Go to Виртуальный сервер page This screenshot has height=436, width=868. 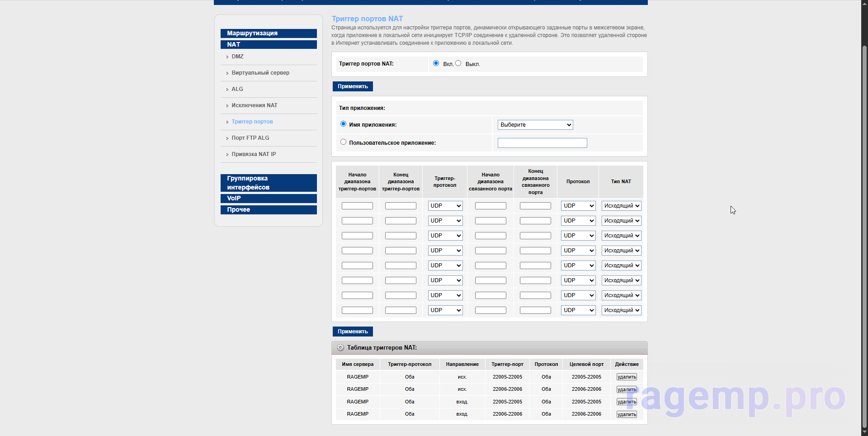pyautogui.click(x=260, y=73)
